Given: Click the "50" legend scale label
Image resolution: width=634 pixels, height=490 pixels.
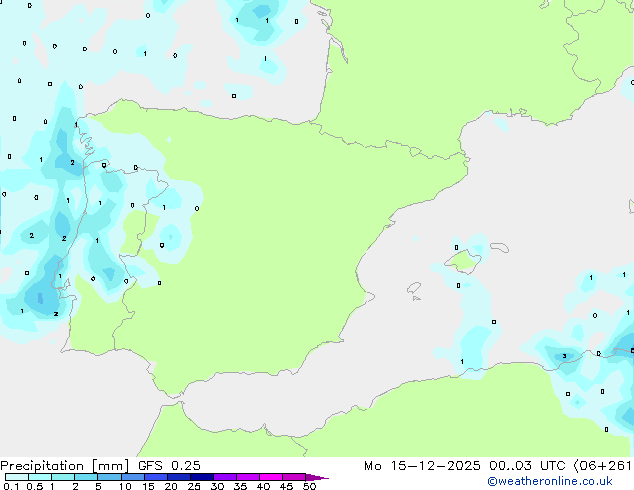Looking at the screenshot, I should coord(309,486).
